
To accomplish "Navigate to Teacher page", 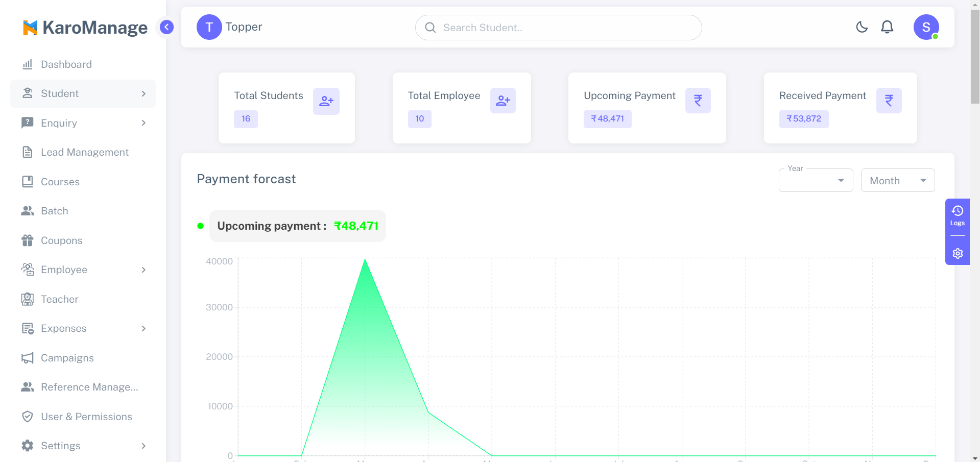I will (83, 299).
